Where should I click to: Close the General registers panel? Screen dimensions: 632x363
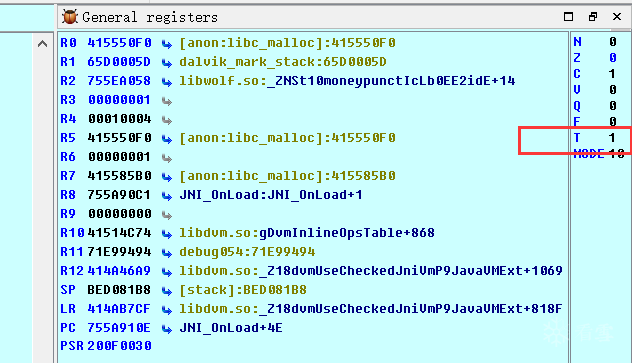[617, 17]
